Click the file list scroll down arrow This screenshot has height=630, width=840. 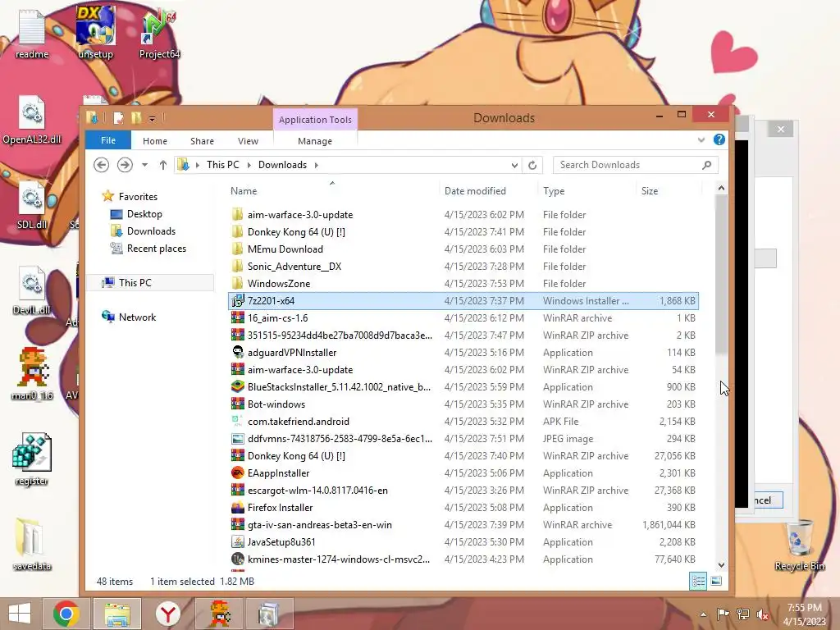[x=721, y=564]
